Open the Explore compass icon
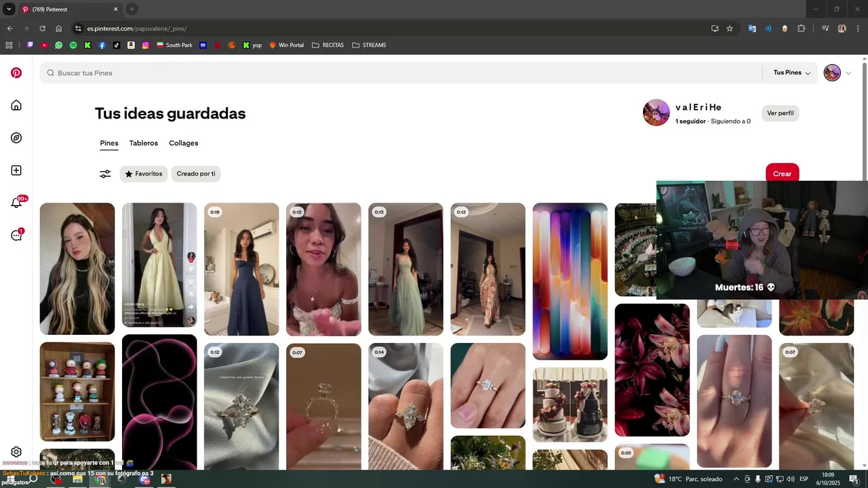 [x=16, y=138]
